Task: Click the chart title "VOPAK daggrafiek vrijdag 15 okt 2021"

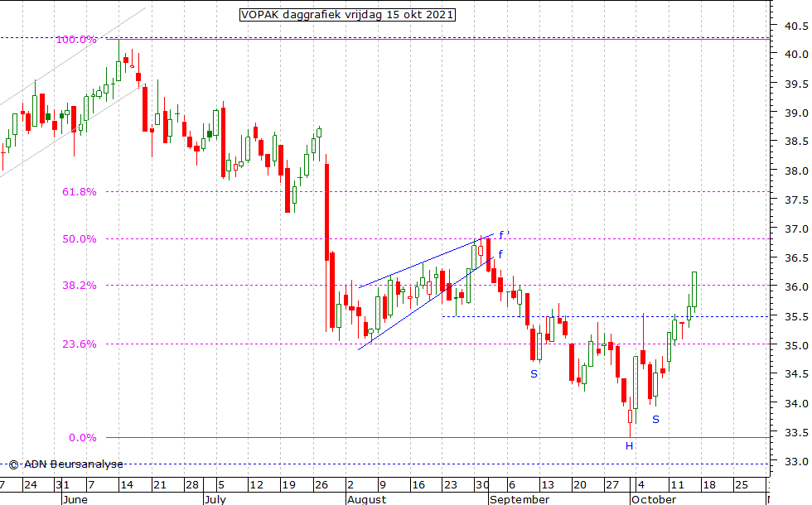Action: tap(347, 15)
